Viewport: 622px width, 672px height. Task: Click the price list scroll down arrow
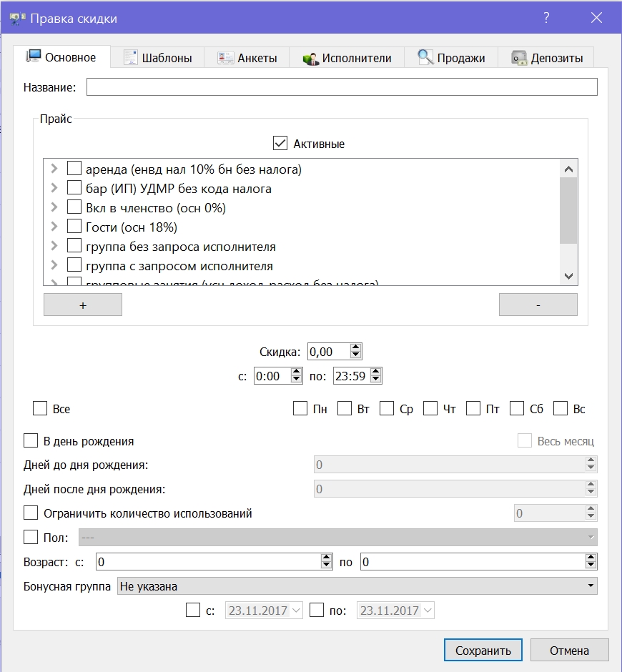(568, 276)
